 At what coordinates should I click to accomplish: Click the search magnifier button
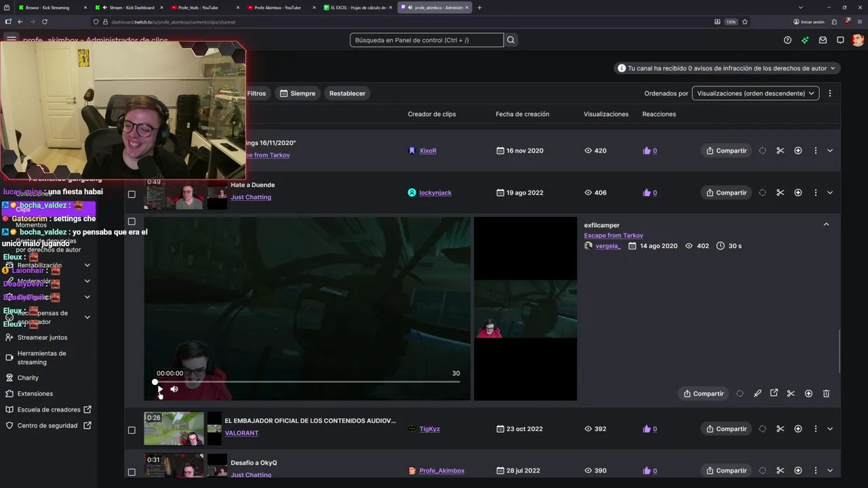[511, 40]
